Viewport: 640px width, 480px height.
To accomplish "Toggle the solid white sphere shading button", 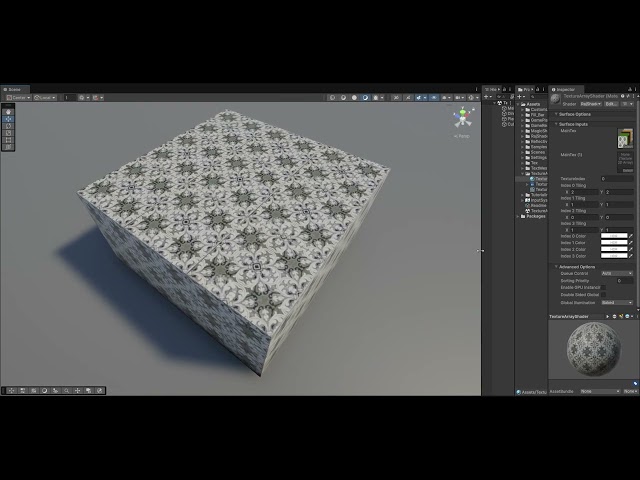I will (354, 98).
